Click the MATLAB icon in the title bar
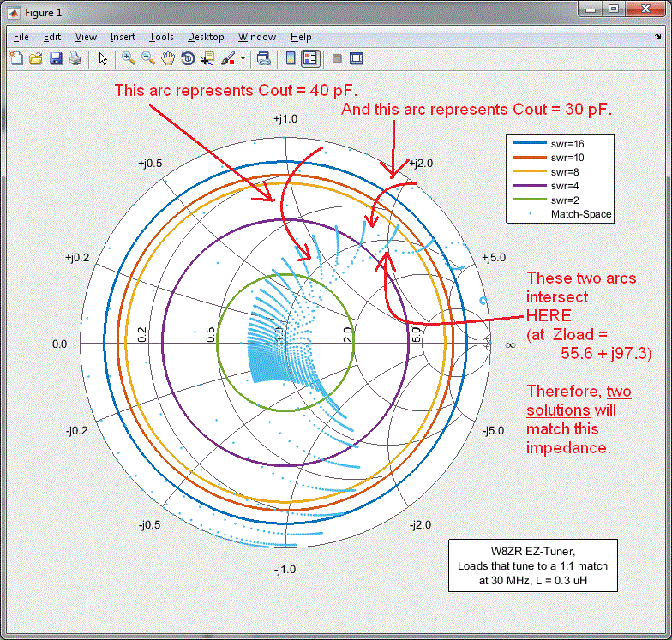This screenshot has width=672, height=640. 14,13
